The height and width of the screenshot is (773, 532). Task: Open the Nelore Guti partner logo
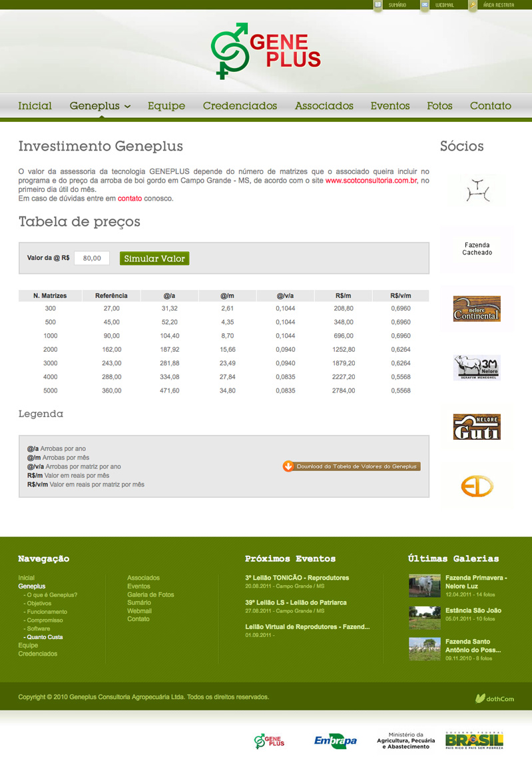(477, 427)
